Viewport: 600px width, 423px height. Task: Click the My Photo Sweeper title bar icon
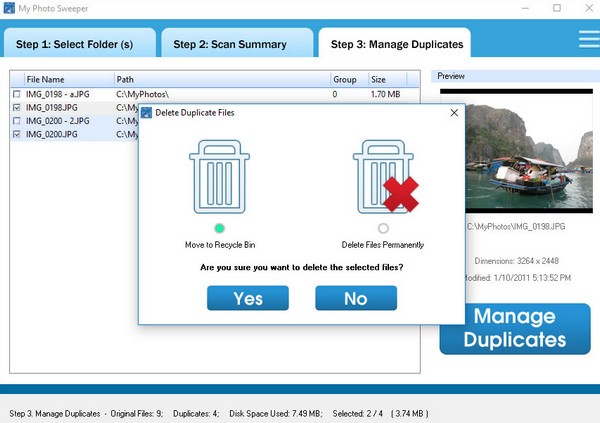click(x=9, y=8)
